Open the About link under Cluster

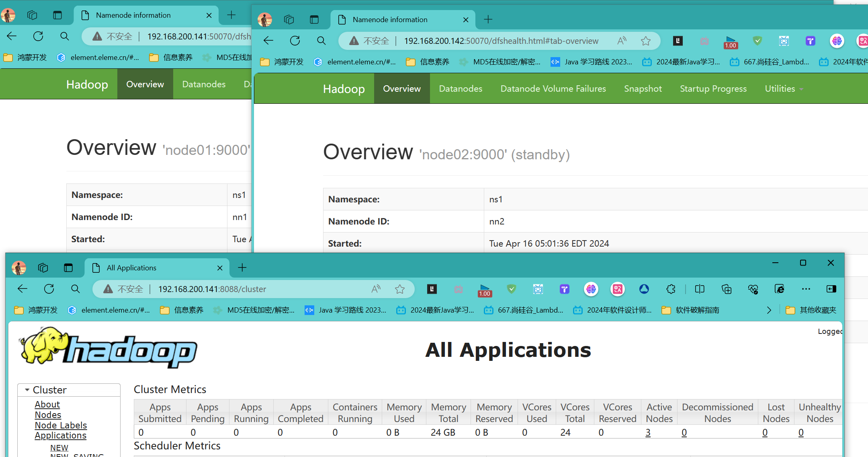[x=47, y=404]
